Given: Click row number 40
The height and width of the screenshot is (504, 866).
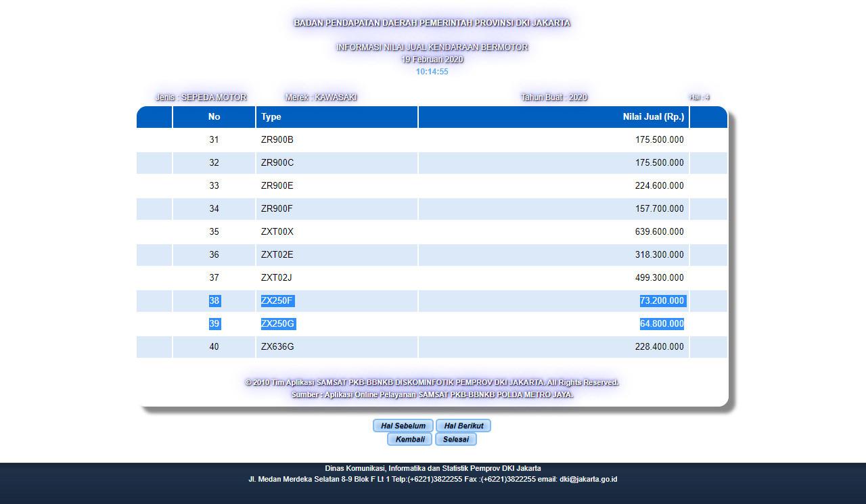Looking at the screenshot, I should tap(214, 347).
